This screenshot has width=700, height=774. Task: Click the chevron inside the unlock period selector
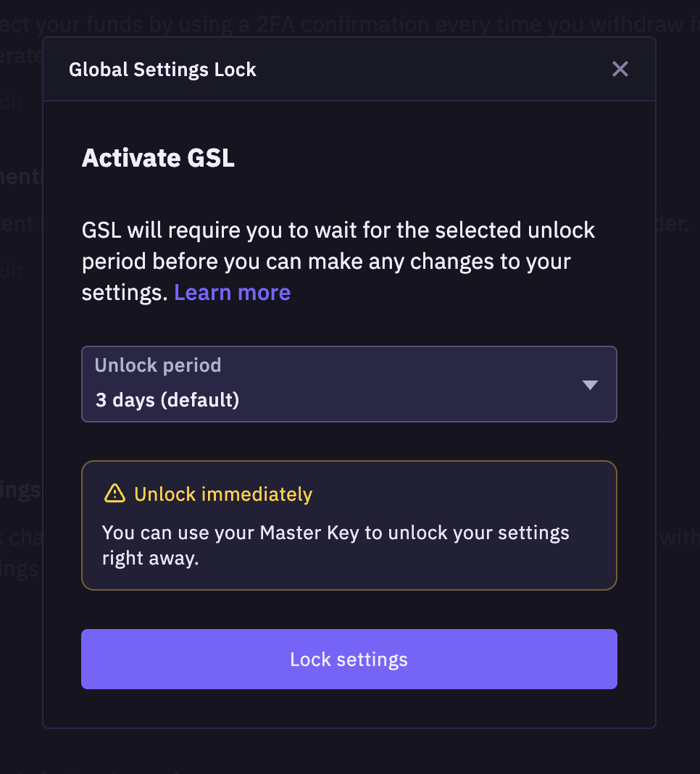[x=590, y=385]
